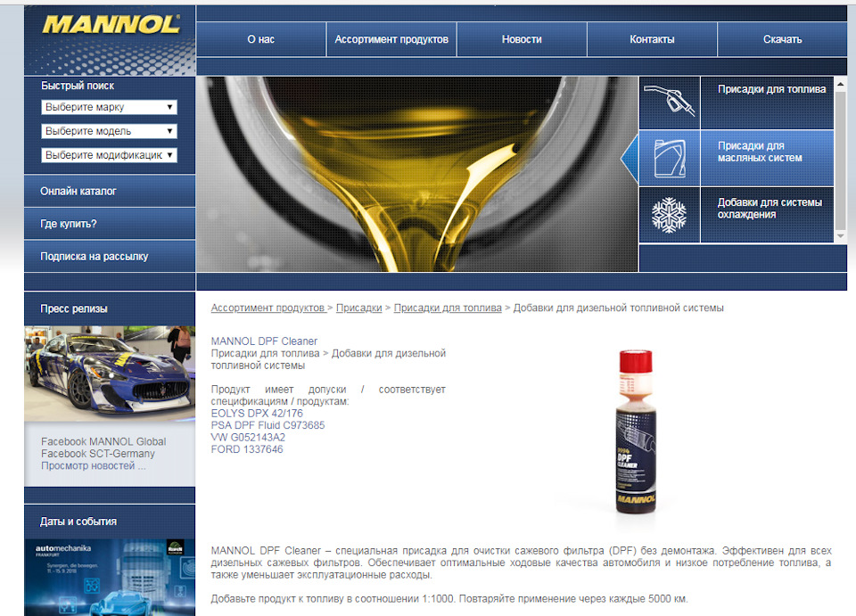Click the MANNOL logo
Image resolution: width=856 pixels, height=616 pixels.
(111, 25)
